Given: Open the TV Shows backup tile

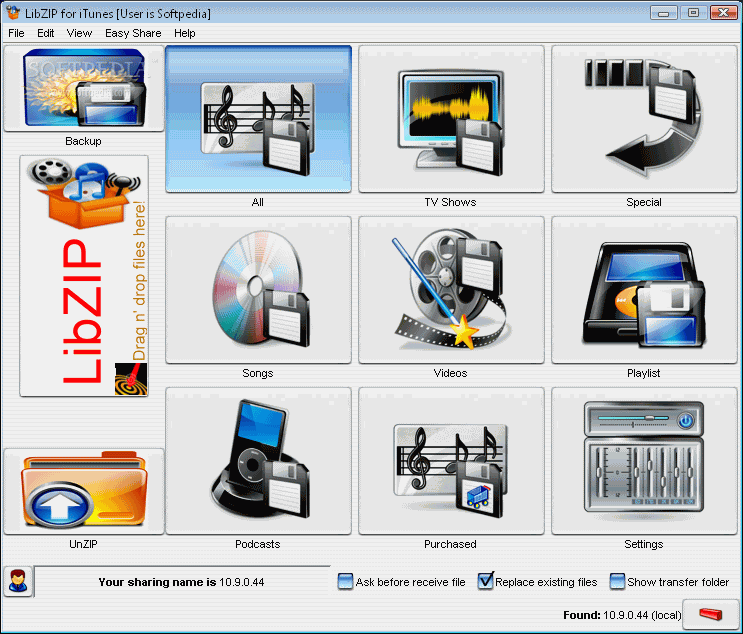Looking at the screenshot, I should tap(451, 119).
